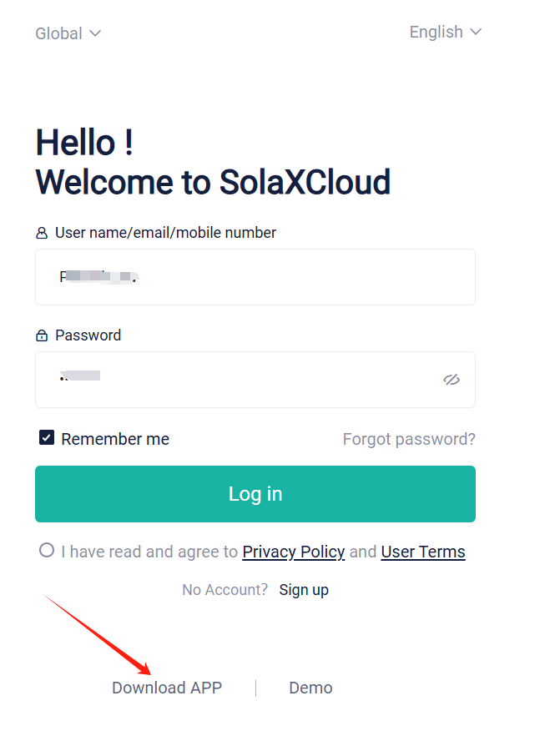Focus the username/email input field

pos(255,277)
